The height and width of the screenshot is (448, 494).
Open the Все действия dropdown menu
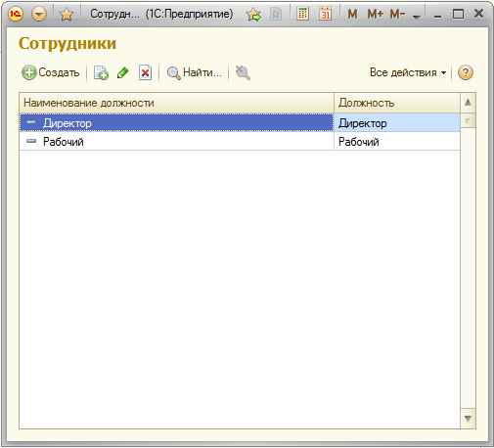[x=408, y=72]
